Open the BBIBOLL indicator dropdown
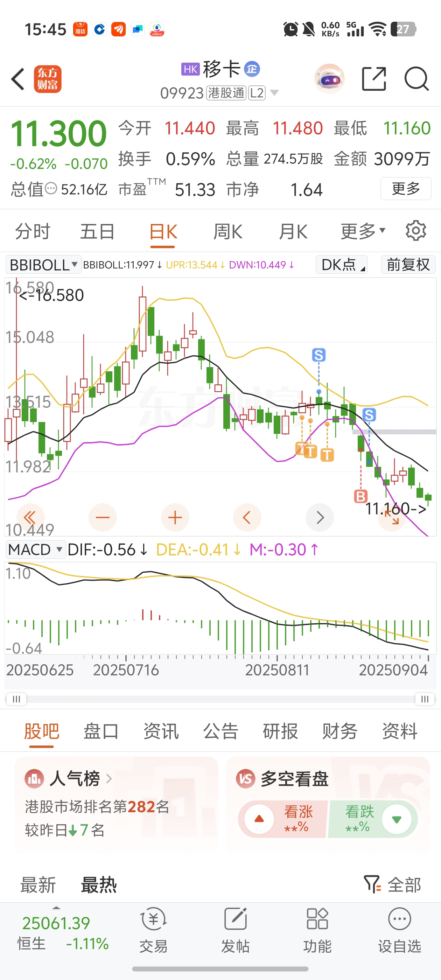The width and height of the screenshot is (441, 980). pyautogui.click(x=43, y=264)
